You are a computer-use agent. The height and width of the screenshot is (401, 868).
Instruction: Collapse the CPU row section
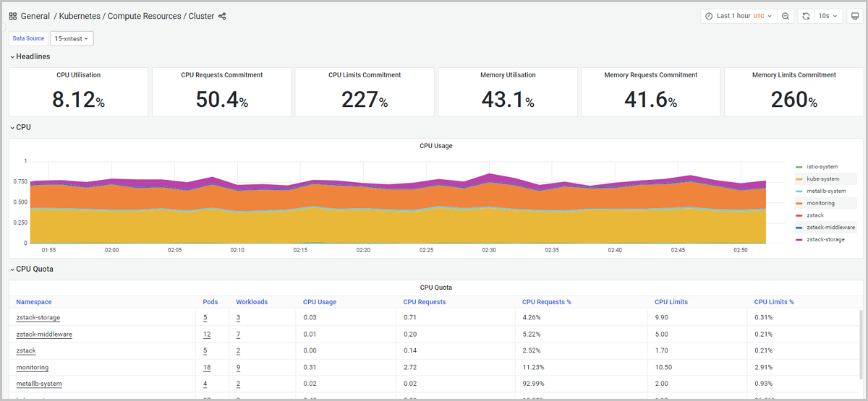click(x=23, y=127)
